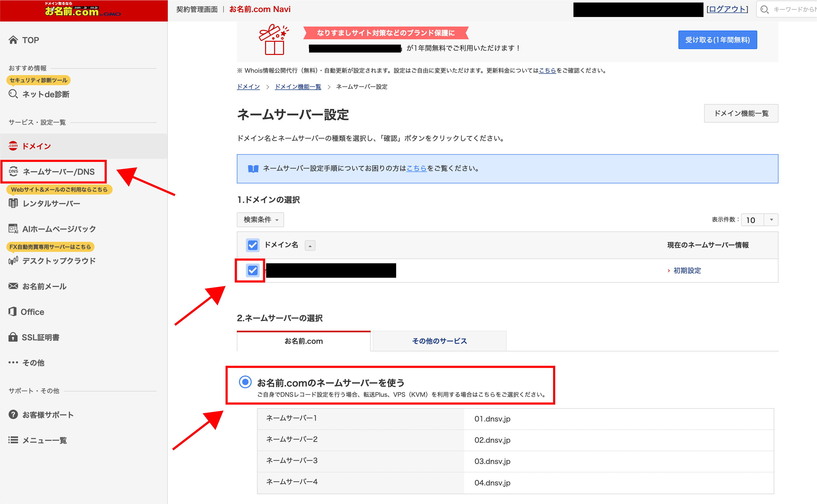Open AIホームページパック menu text

tap(59, 229)
